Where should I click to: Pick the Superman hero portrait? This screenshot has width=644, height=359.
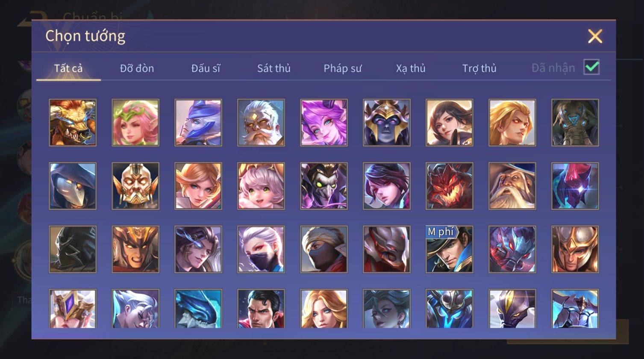click(261, 309)
